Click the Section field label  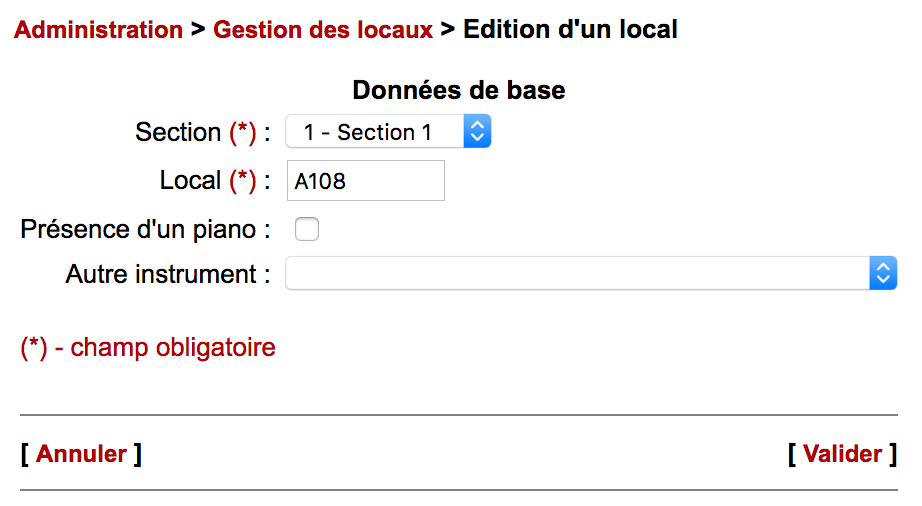[x=178, y=132]
